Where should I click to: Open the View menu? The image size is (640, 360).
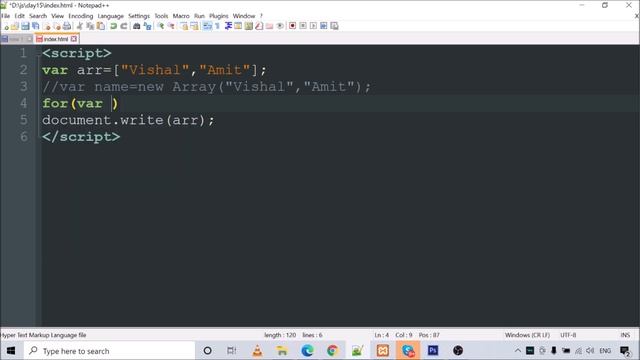coord(58,16)
